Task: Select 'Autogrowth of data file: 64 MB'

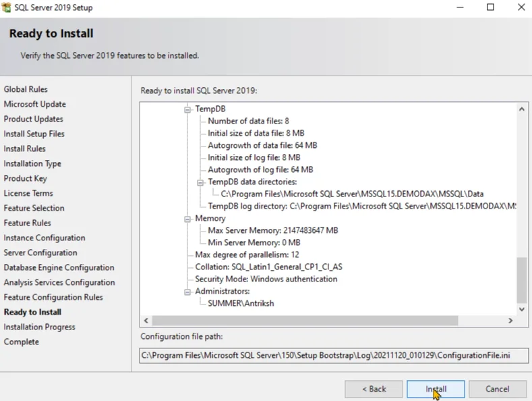Action: pyautogui.click(x=262, y=145)
